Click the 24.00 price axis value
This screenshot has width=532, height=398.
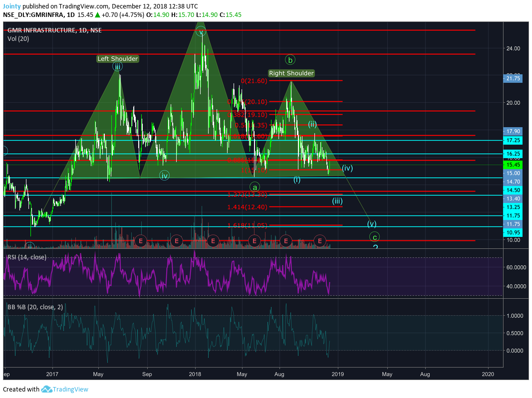coord(513,48)
